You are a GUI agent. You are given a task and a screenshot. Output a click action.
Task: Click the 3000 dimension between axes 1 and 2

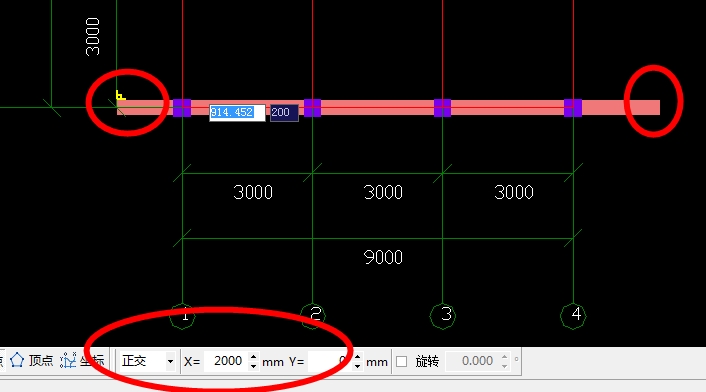click(x=253, y=193)
